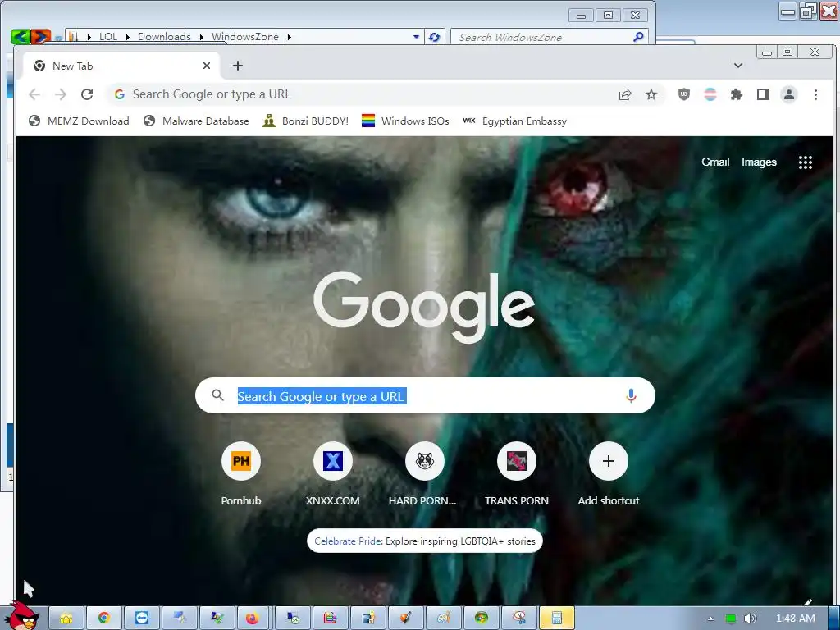Reload the page in Chrome
This screenshot has width=840, height=630.
pos(87,95)
